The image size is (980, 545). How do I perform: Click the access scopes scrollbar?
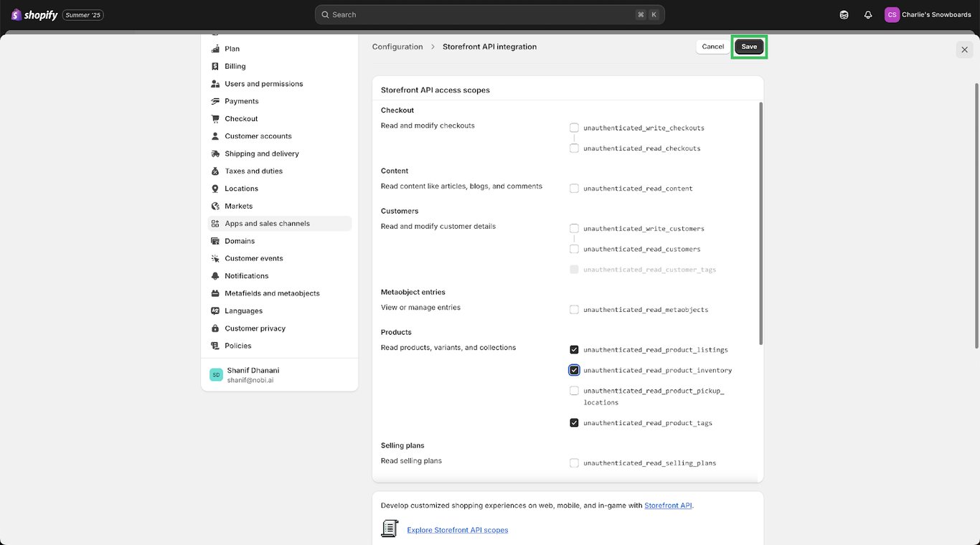pyautogui.click(x=760, y=222)
